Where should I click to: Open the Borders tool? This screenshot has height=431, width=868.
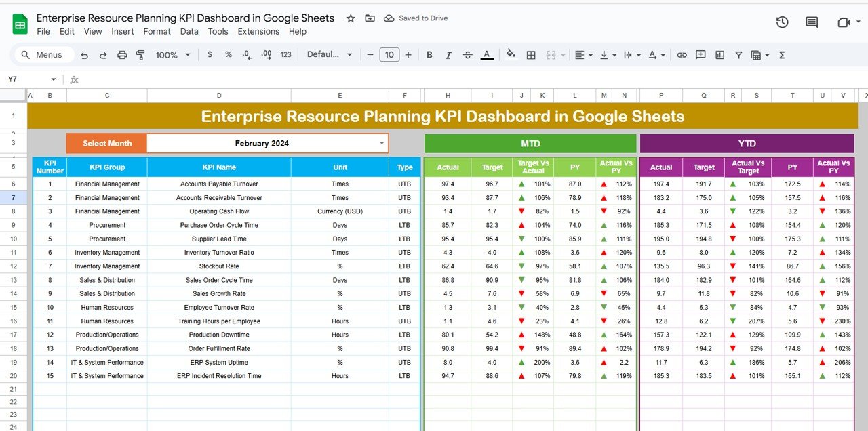tap(531, 55)
